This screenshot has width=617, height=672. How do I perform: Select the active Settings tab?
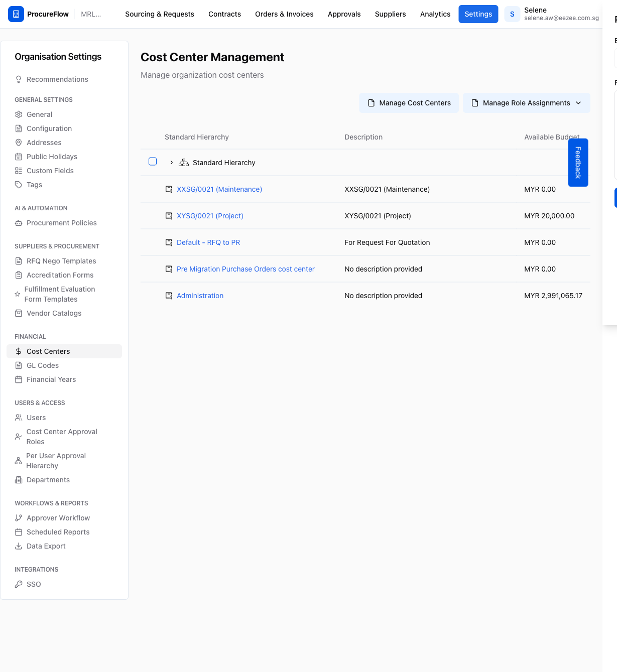(x=478, y=14)
